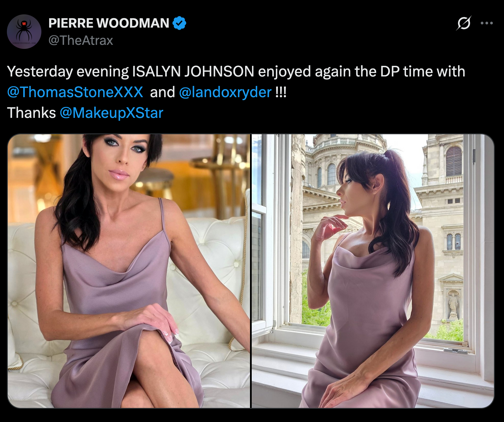
Task: Open the spider profile avatar
Action: click(x=24, y=32)
